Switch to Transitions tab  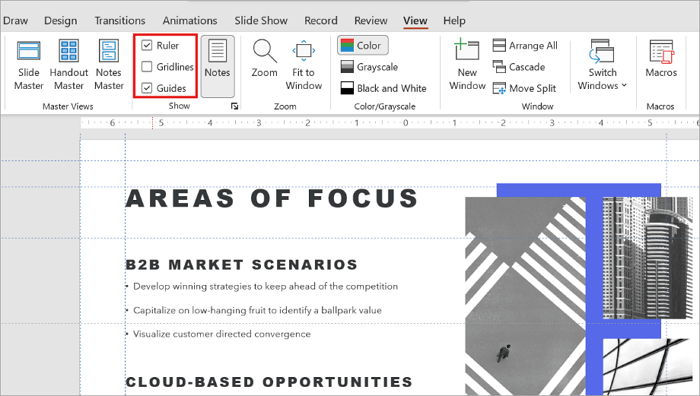click(120, 21)
